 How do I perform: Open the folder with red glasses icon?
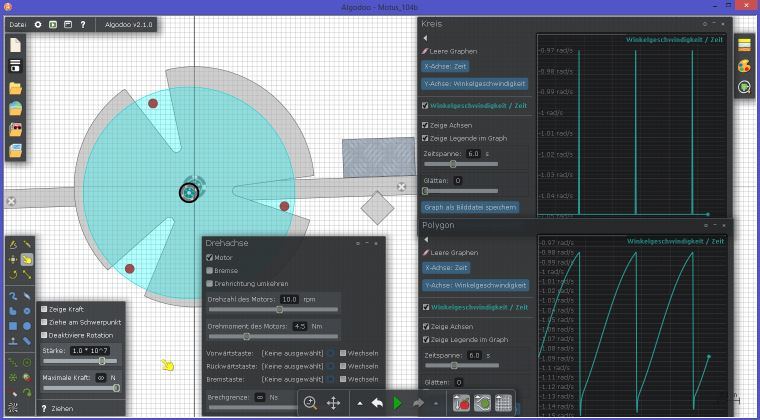16,129
